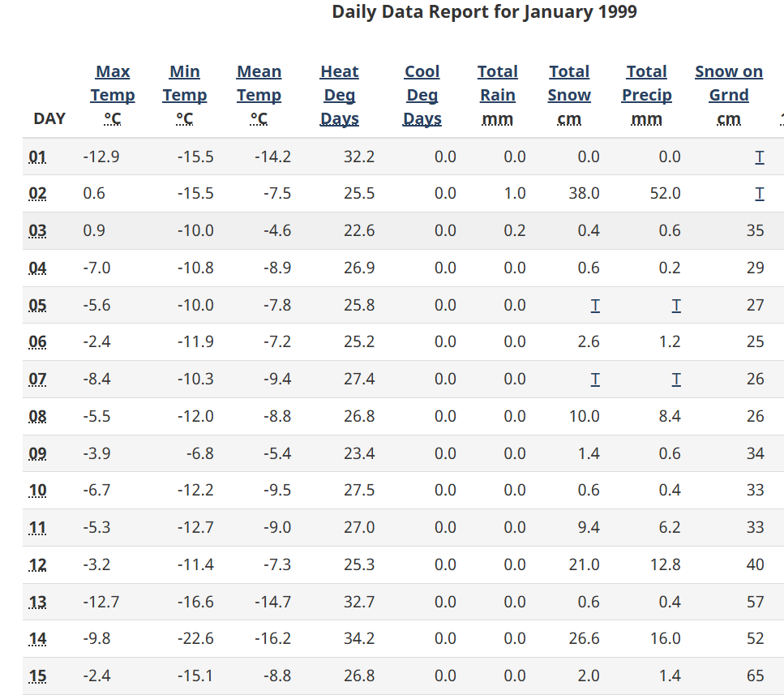Screen dimensions: 784x695
Task: Select the day 15 row label
Action: [x=37, y=676]
